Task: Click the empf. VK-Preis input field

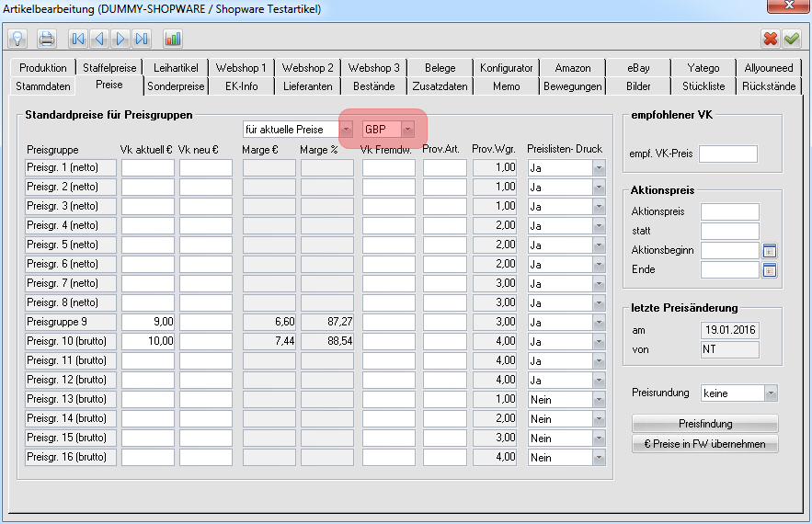Action: [728, 154]
